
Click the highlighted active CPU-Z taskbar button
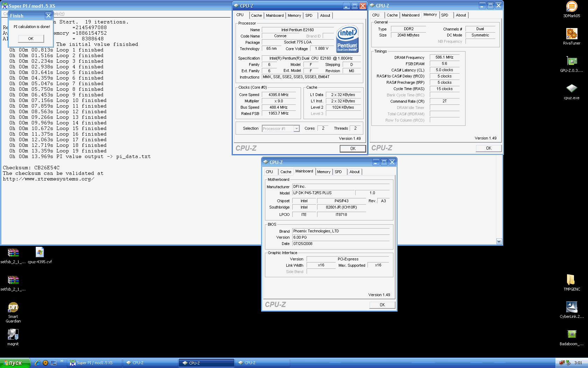pyautogui.click(x=206, y=363)
